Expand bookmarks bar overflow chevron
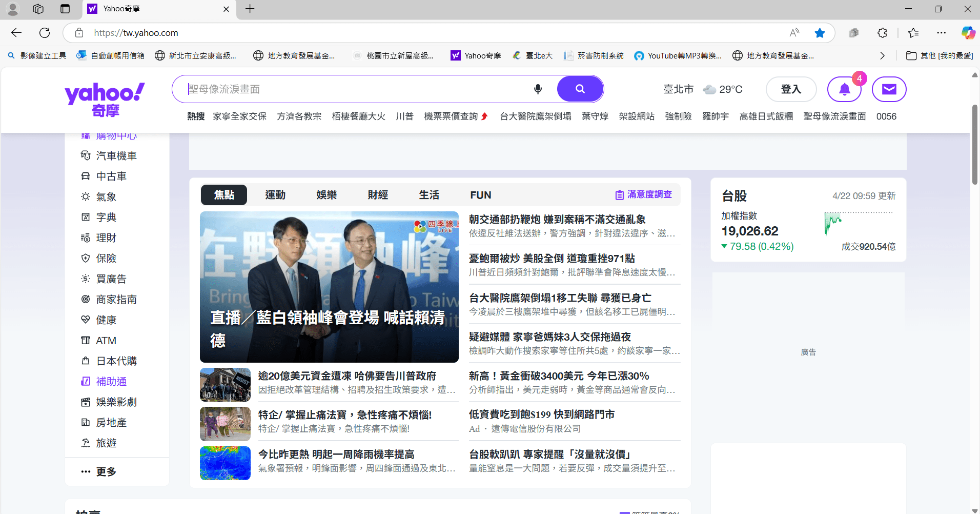This screenshot has height=514, width=980. 882,55
